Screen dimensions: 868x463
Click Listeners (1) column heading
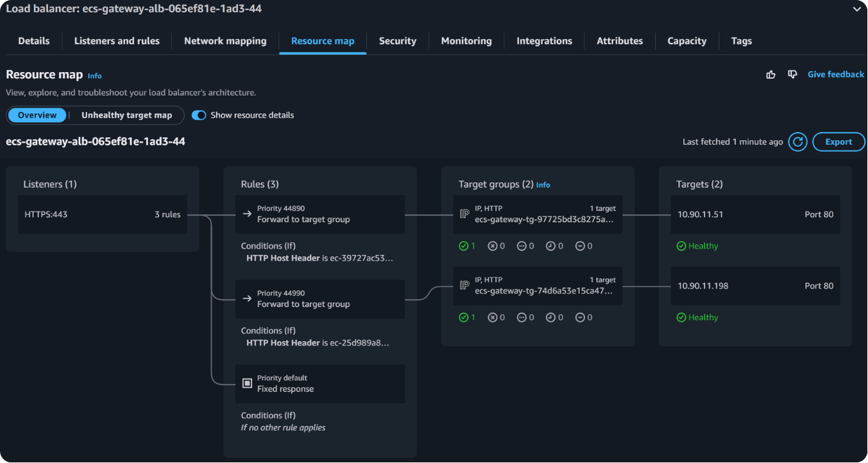50,184
